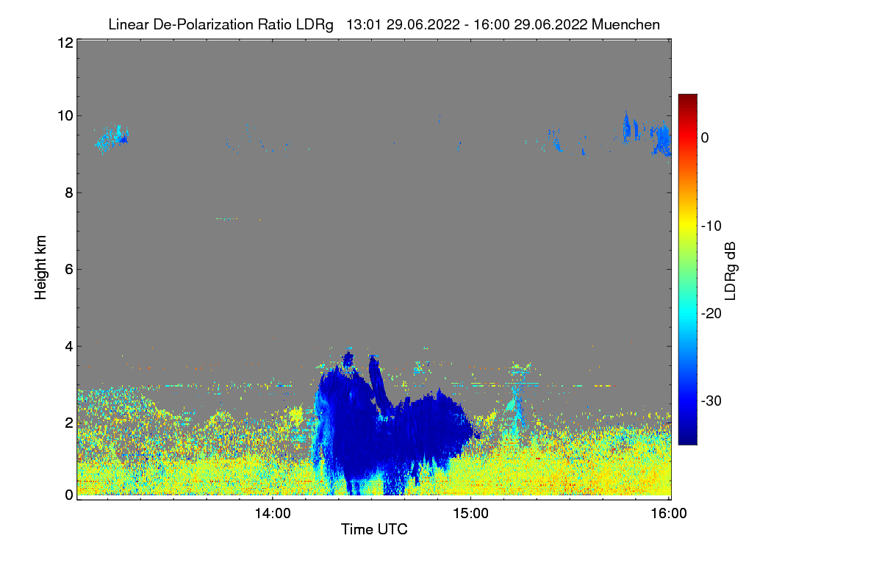Click the blue cloud echo near 16:00 at 9.5 km

(x=661, y=140)
